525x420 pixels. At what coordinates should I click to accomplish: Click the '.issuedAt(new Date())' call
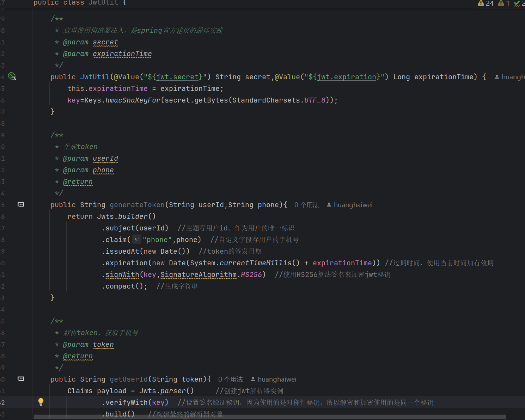(146, 251)
